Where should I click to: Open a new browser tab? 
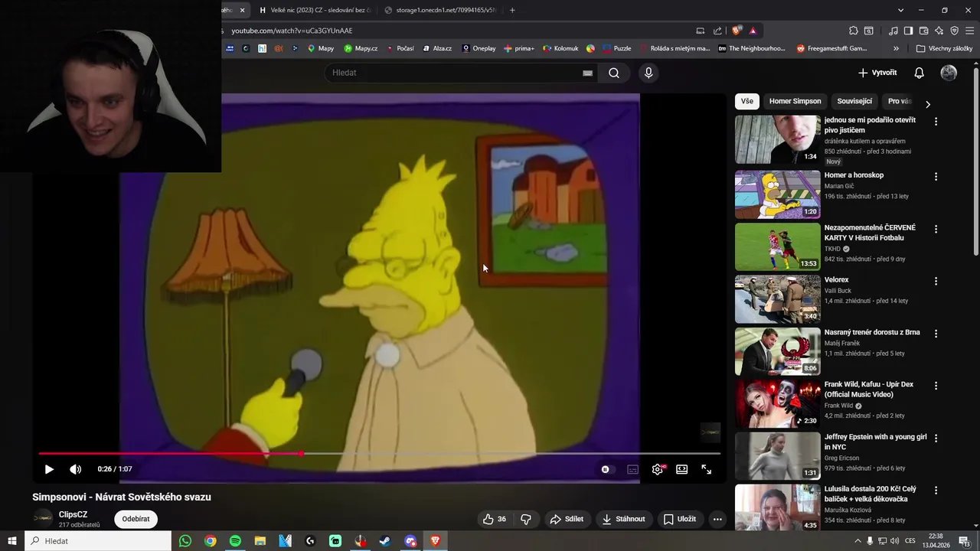click(512, 10)
